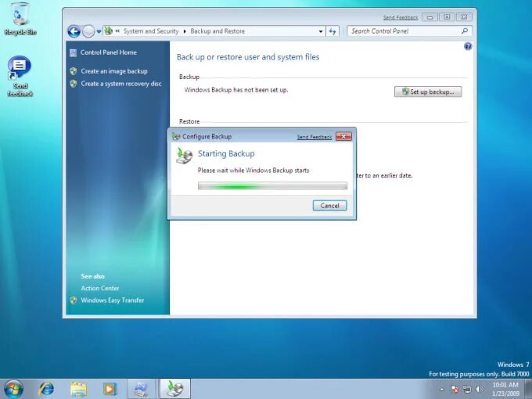Click 'Back up or restore user and system files' heading
532x399 pixels.
[x=248, y=57]
